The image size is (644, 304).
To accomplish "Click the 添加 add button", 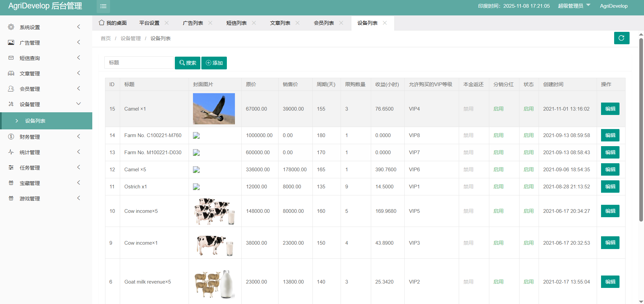I will (214, 63).
